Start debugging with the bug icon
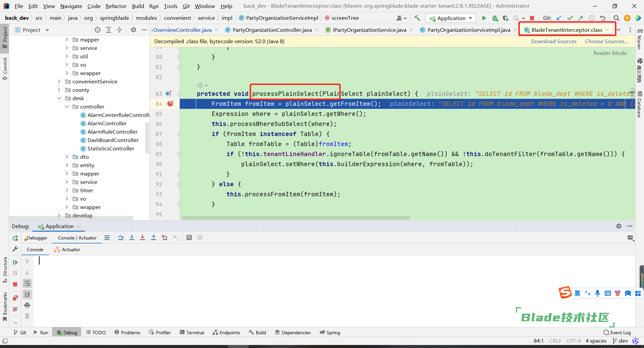 coord(495,18)
